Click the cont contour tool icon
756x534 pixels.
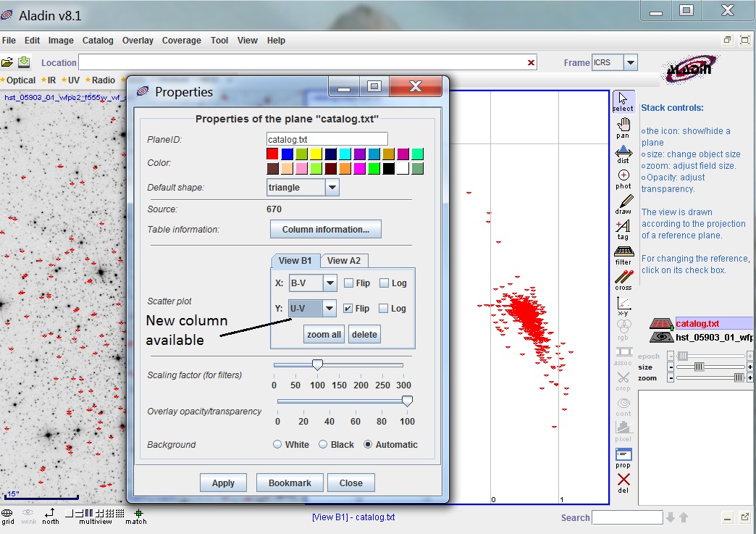coord(623,407)
